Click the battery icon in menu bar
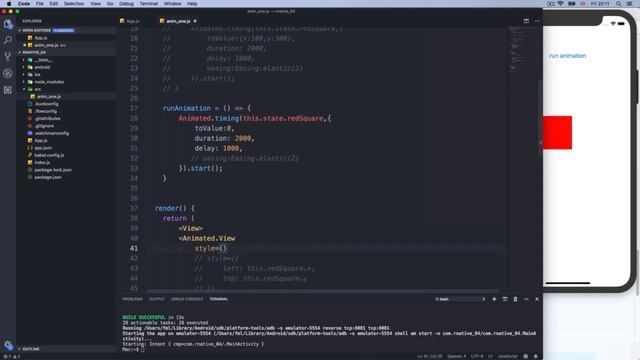 click(x=571, y=4)
